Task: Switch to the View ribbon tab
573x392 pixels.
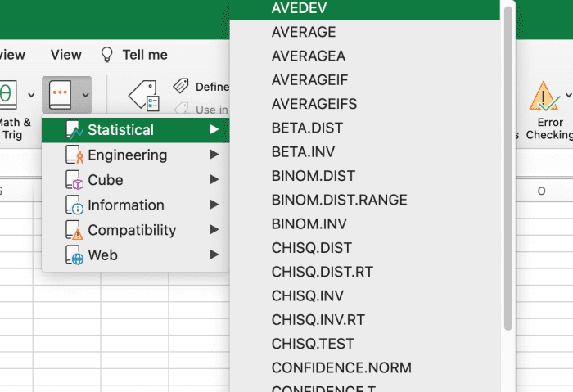Action: point(66,55)
